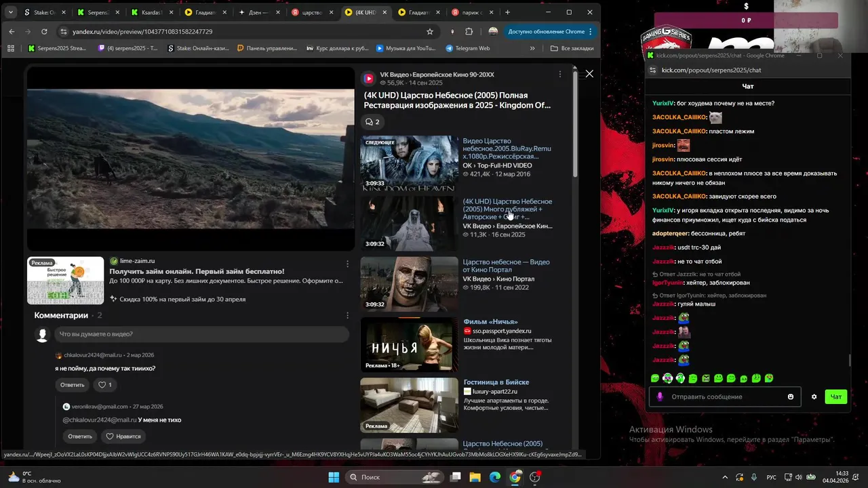This screenshot has height=488, width=868.
Task: Switch the РУС keyboard language indicator
Action: click(772, 477)
